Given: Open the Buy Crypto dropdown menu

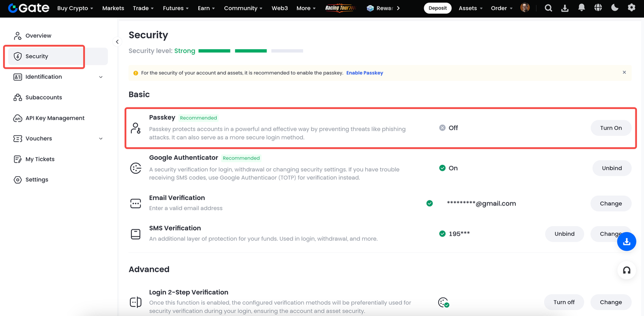Looking at the screenshot, I should pos(75,9).
